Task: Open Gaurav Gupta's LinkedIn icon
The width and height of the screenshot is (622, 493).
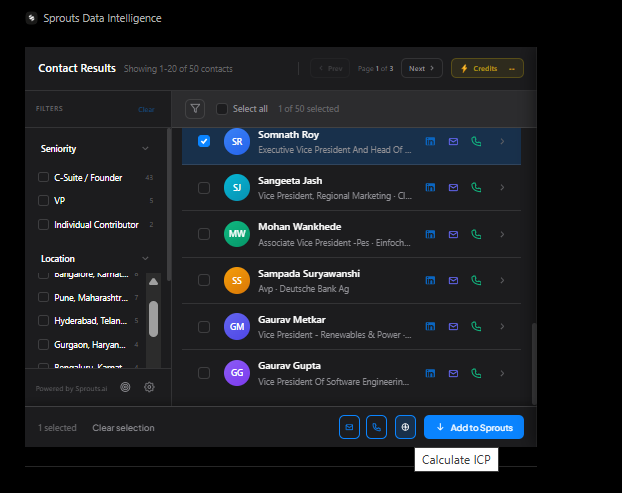Action: point(430,373)
